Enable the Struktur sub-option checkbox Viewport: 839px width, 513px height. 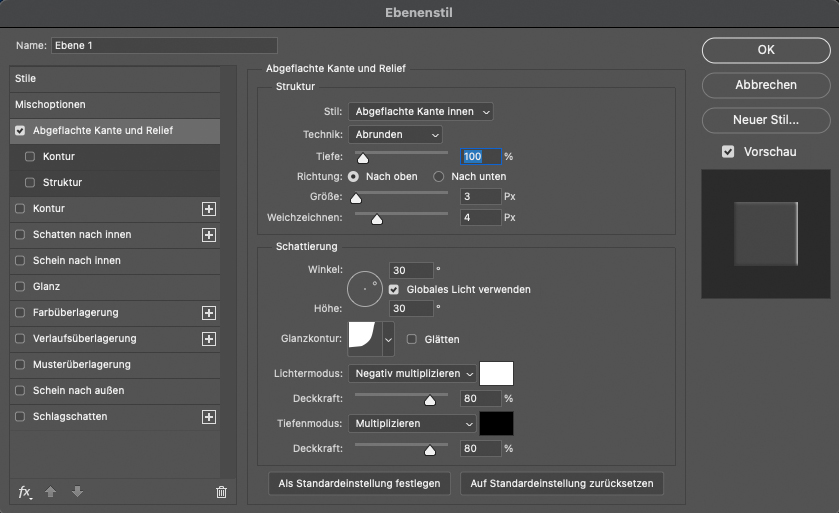pyautogui.click(x=30, y=182)
